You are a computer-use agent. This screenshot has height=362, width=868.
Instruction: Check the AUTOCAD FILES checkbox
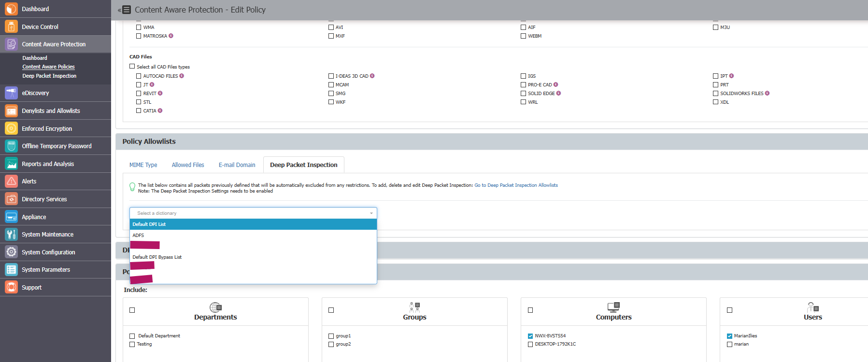(139, 76)
